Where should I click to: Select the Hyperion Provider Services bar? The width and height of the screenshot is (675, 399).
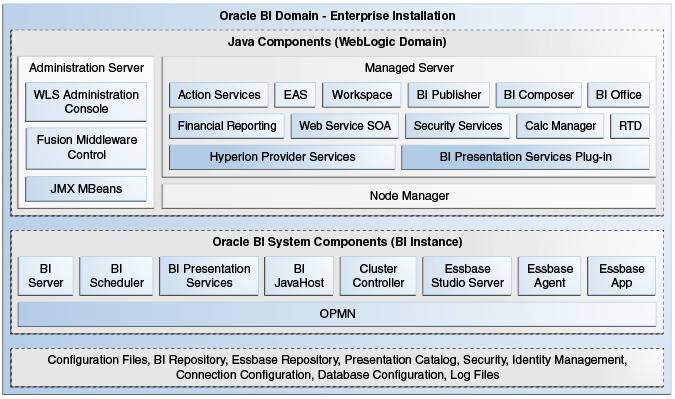[282, 157]
